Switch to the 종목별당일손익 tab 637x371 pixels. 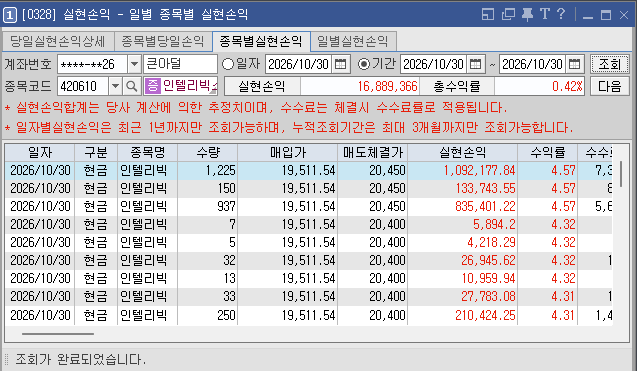tap(162, 41)
